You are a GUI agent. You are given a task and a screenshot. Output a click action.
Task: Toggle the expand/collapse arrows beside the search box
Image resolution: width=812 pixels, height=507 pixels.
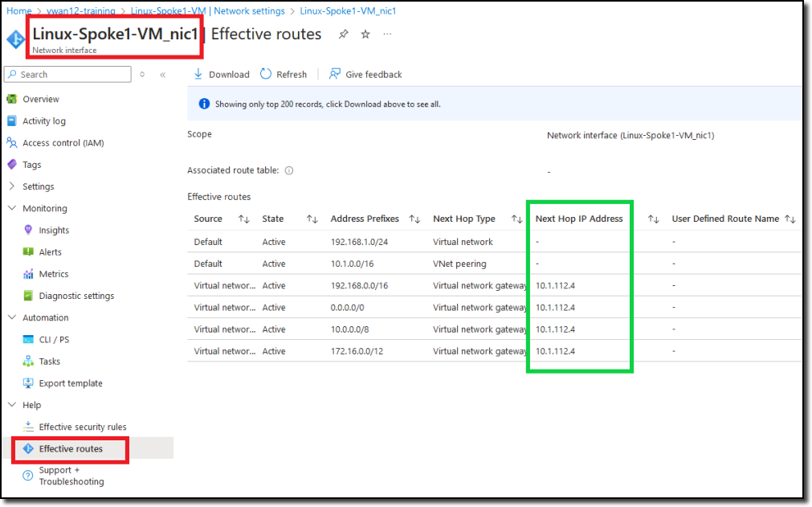142,75
